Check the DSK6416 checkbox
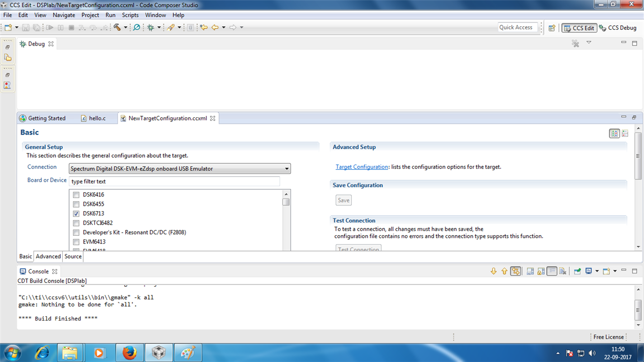 76,195
